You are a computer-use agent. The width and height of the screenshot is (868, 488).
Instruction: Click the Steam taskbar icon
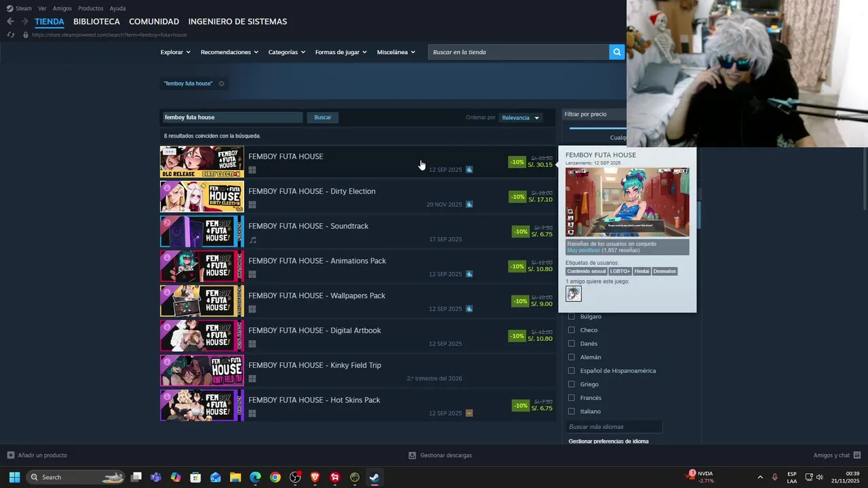[x=374, y=477]
